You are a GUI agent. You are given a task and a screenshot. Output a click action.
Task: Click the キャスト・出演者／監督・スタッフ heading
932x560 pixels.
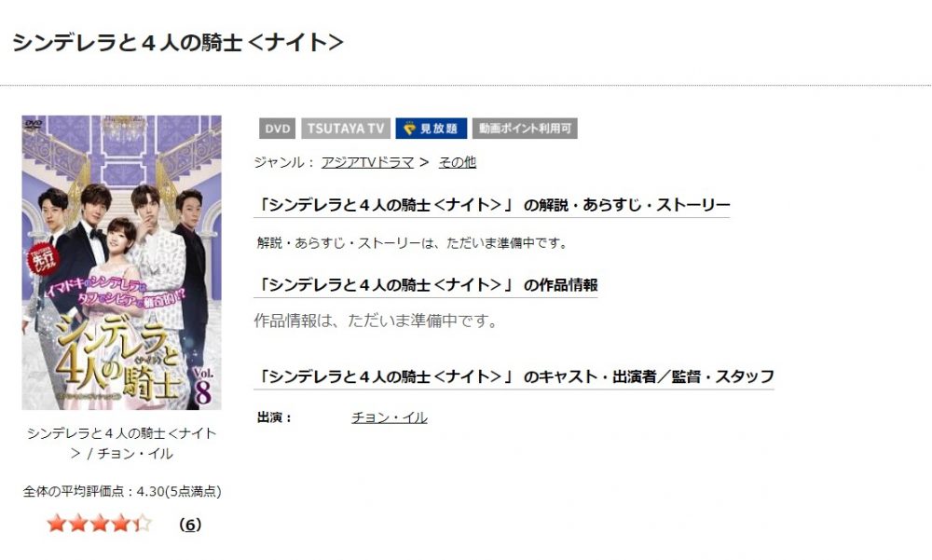pyautogui.click(x=514, y=376)
